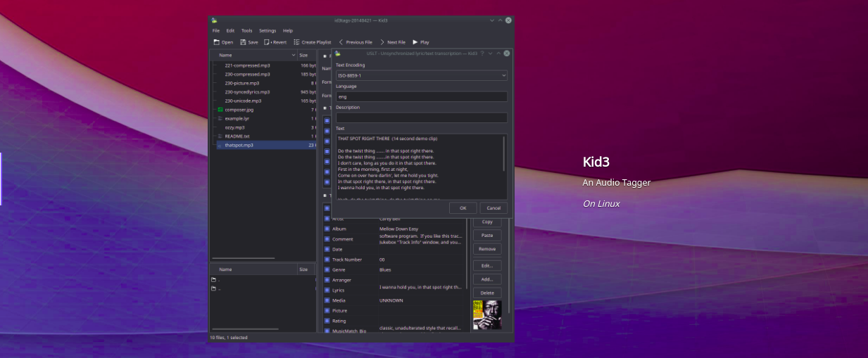The width and height of the screenshot is (868, 358).
Task: Click the file icon beside example.lyr
Action: [x=220, y=119]
